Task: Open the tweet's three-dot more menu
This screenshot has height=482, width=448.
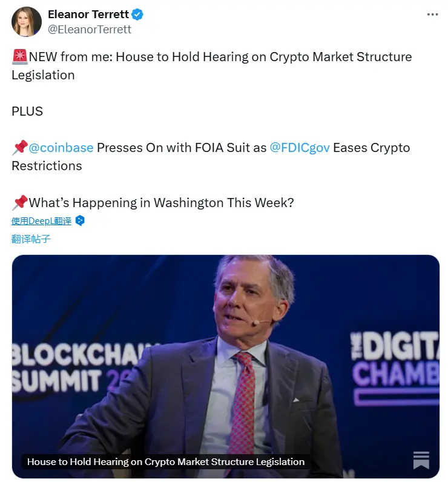Action: (x=432, y=15)
